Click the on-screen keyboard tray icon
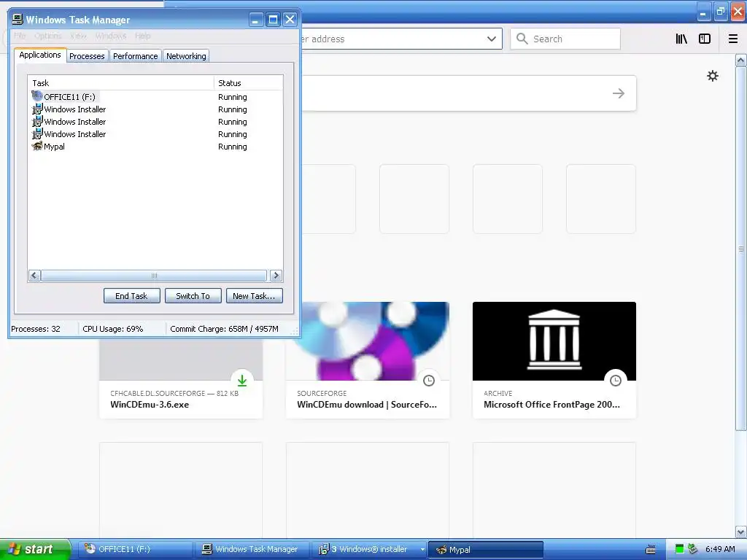Viewport: 747px width, 560px height. [x=650, y=550]
